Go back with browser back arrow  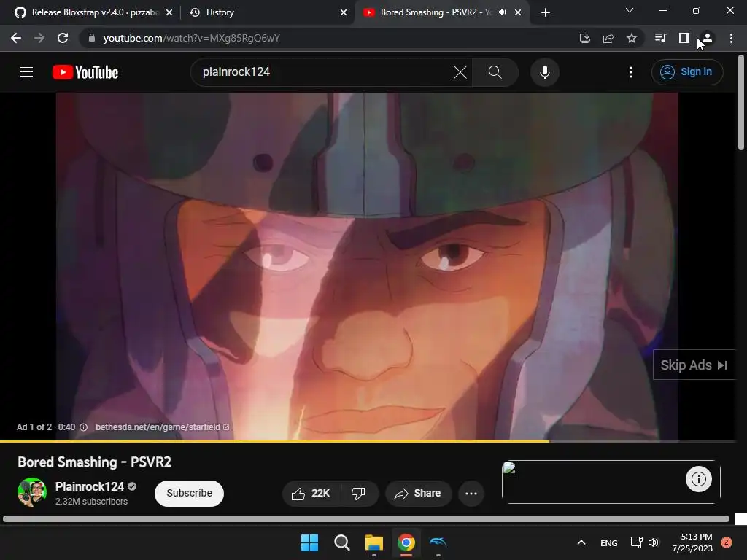(x=16, y=38)
